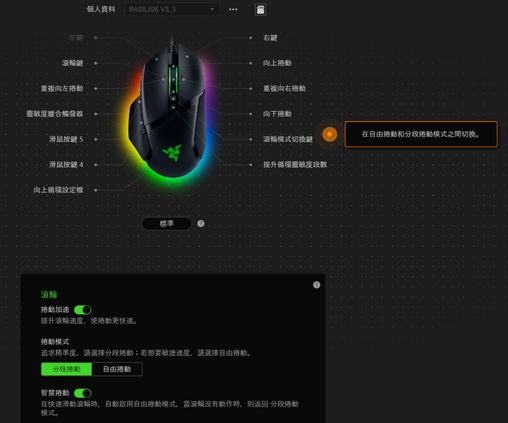Click the 捲動模式 label
Image resolution: width=508 pixels, height=423 pixels.
[x=55, y=342]
